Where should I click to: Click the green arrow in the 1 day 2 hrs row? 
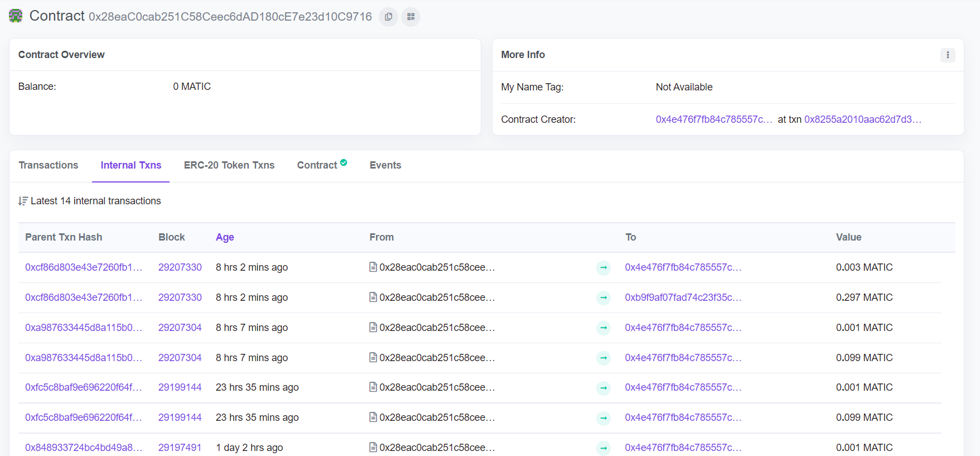(x=604, y=448)
